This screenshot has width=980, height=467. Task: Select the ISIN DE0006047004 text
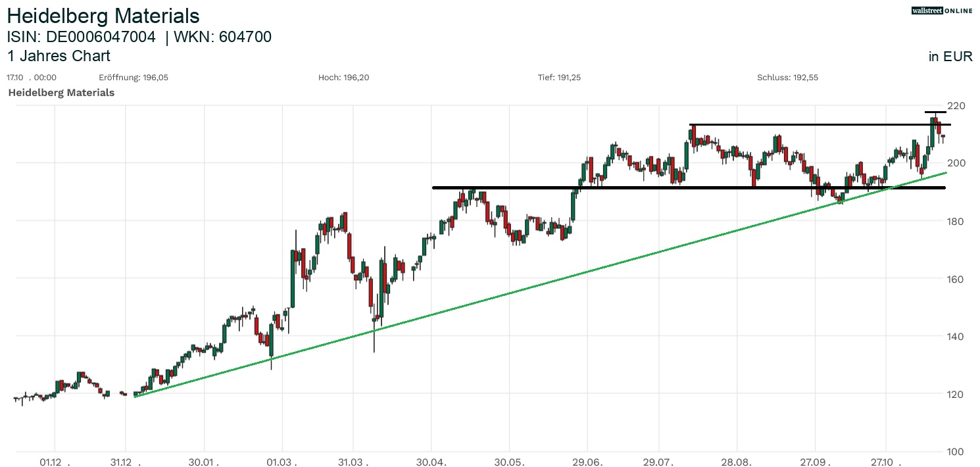tap(81, 37)
